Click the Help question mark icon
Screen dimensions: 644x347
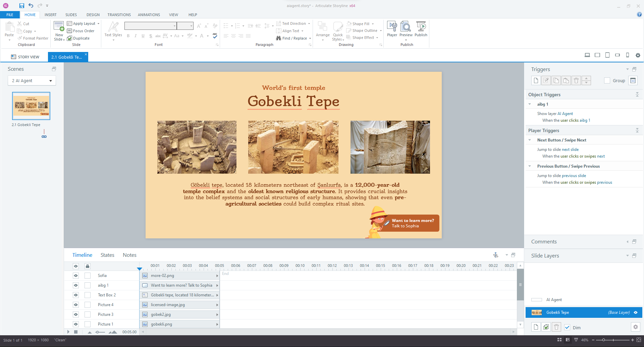pyautogui.click(x=639, y=15)
